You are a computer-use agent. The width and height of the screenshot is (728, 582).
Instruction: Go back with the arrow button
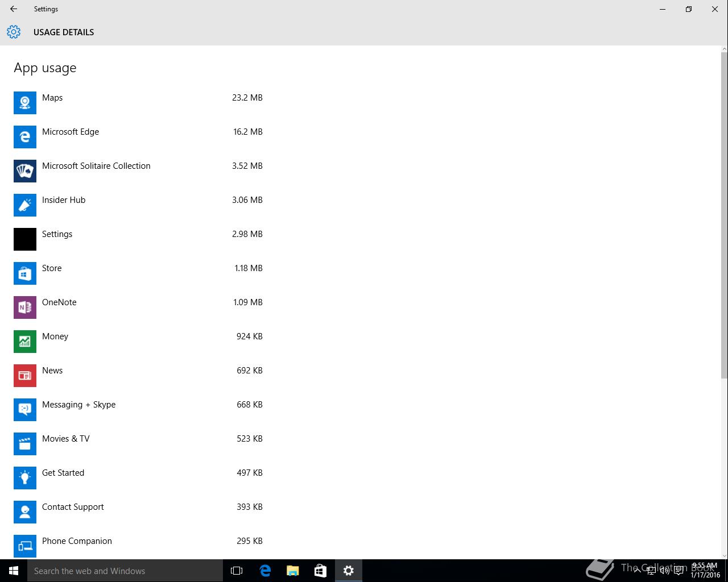click(14, 9)
